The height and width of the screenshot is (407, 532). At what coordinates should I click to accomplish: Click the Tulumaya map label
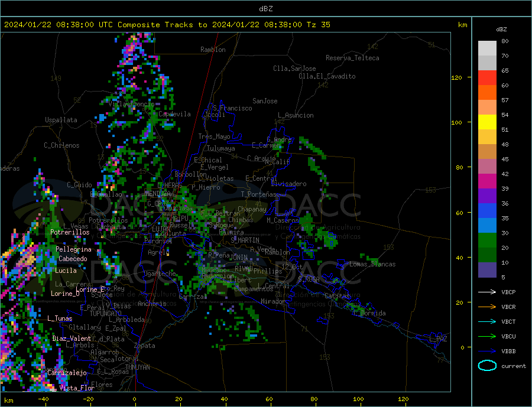click(x=221, y=148)
